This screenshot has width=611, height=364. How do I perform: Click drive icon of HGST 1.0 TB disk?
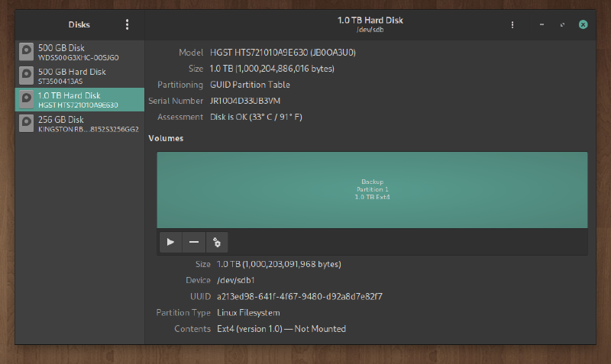coord(27,99)
